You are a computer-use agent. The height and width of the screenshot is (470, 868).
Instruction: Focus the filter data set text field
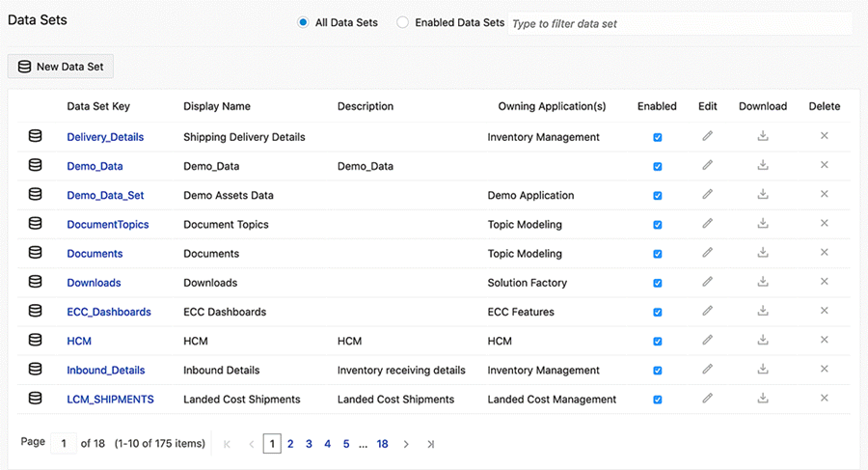[679, 23]
